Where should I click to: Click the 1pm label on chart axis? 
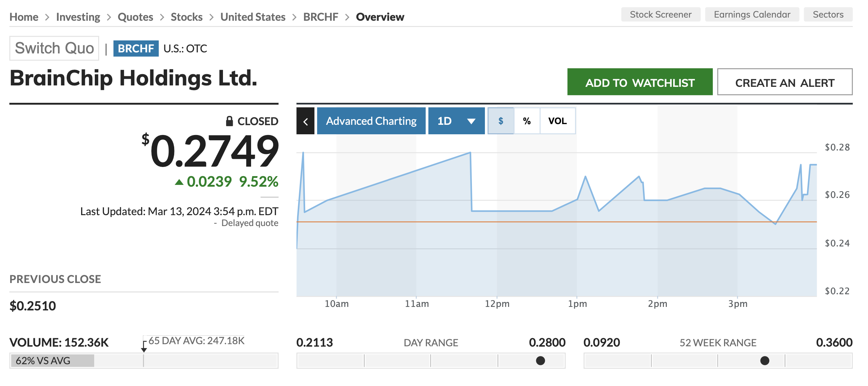(577, 304)
